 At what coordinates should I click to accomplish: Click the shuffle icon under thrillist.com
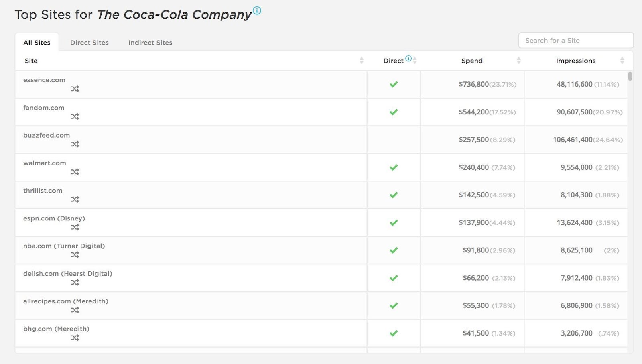pyautogui.click(x=75, y=200)
